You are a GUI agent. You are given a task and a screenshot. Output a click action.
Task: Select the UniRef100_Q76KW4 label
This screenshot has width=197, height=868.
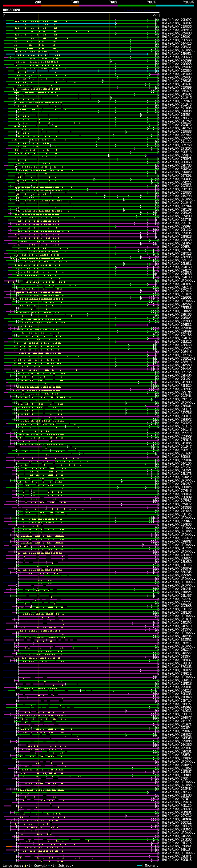(177, 406)
